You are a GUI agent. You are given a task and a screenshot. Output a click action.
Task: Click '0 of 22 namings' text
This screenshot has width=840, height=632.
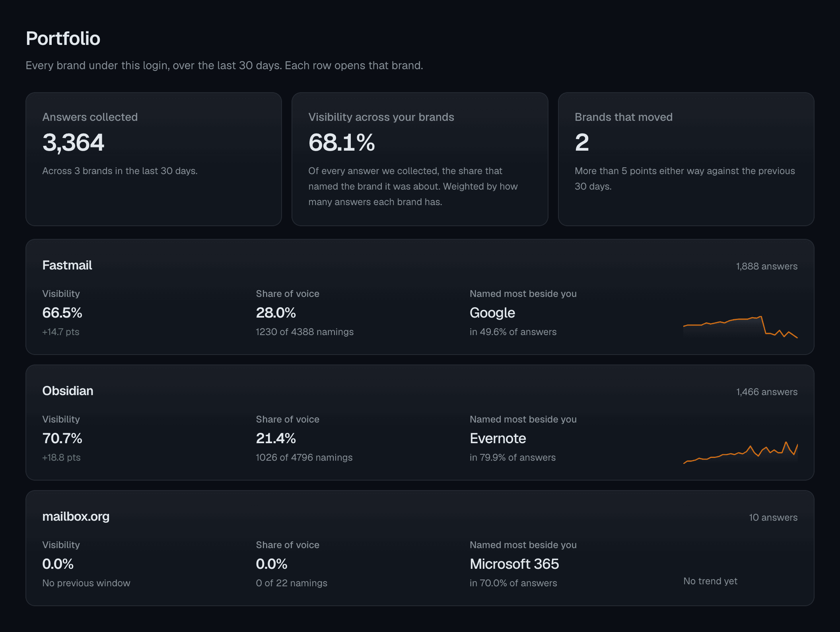(292, 583)
